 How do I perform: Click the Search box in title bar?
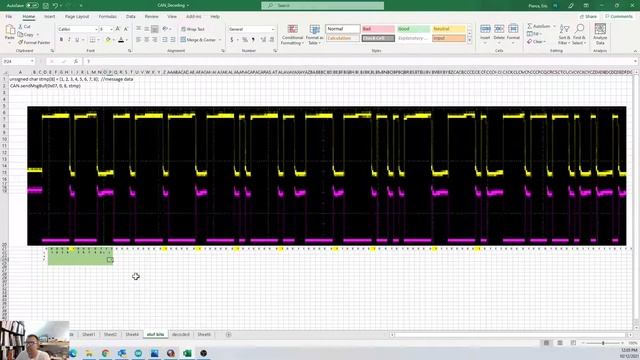pyautogui.click(x=322, y=6)
